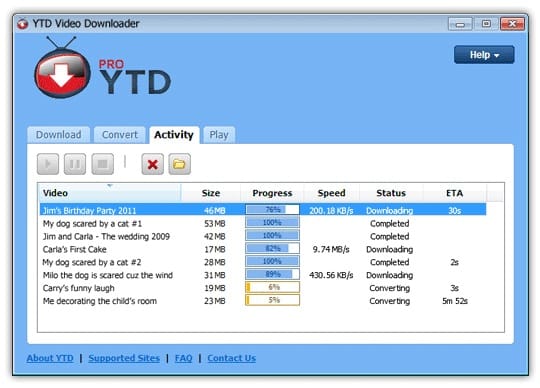Image resolution: width=540 pixels, height=388 pixels.
Task: Open the Contact Us link
Action: 231,358
